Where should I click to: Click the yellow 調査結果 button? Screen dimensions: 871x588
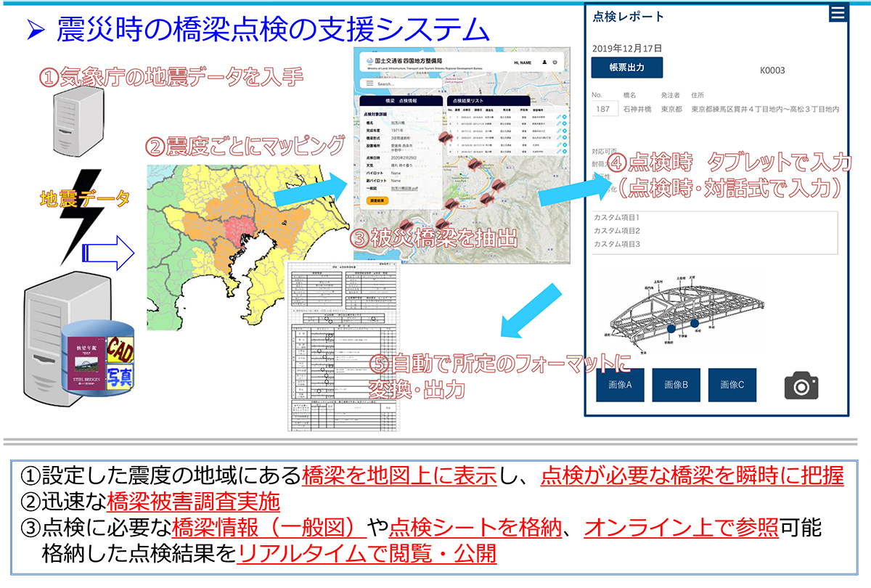pos(377,199)
